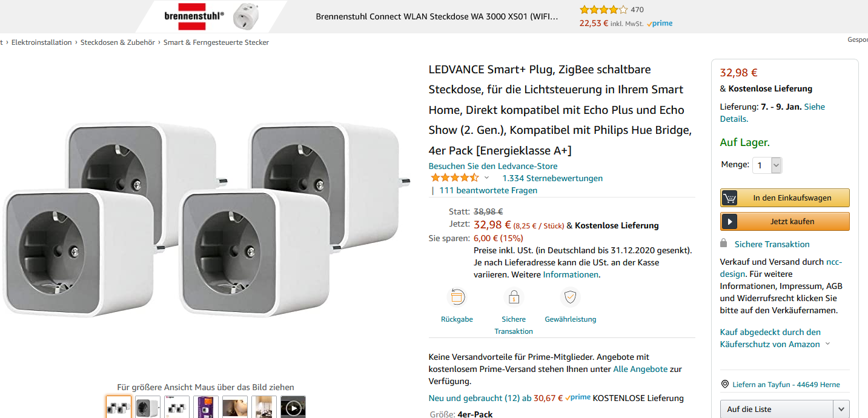Visit the Ledvance-Store link

[493, 166]
